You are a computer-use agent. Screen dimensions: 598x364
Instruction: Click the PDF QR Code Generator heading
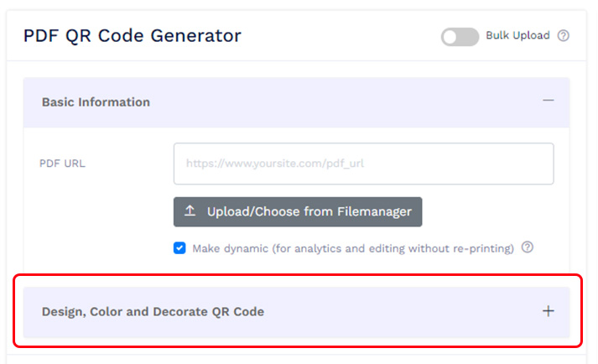point(132,36)
